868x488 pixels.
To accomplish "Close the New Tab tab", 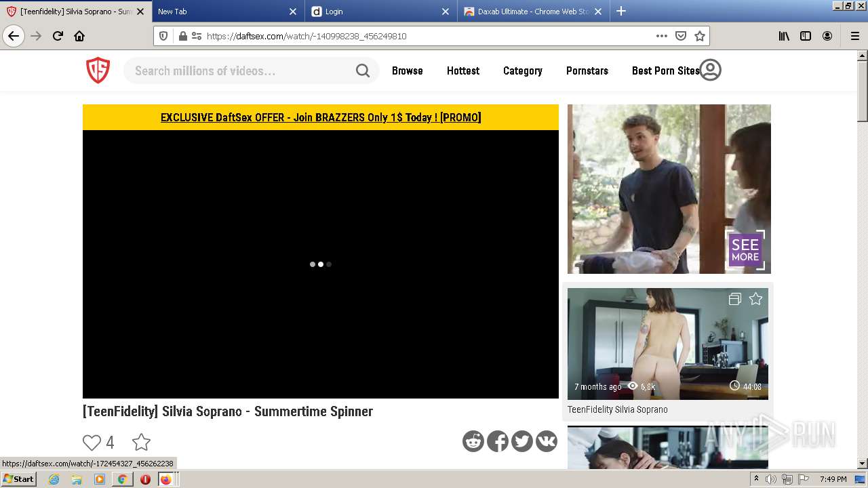I will click(x=293, y=12).
